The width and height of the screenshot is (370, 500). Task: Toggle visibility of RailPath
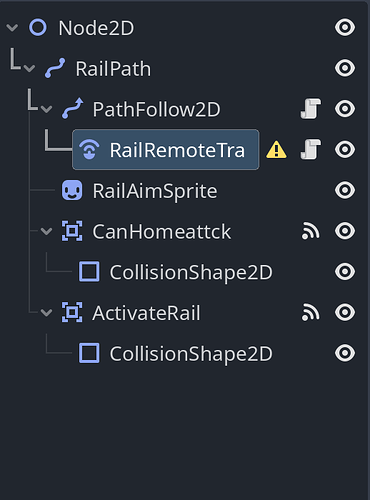pos(345,68)
